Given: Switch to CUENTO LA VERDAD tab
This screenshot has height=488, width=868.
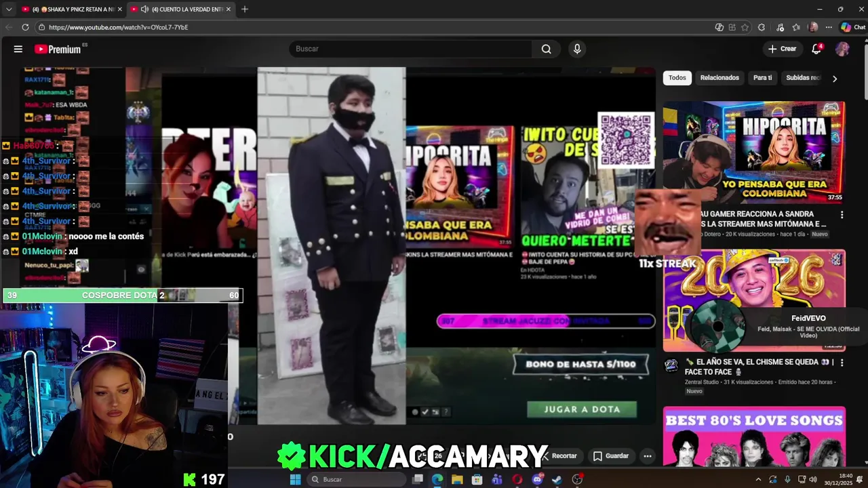Looking at the screenshot, I should tap(181, 9).
